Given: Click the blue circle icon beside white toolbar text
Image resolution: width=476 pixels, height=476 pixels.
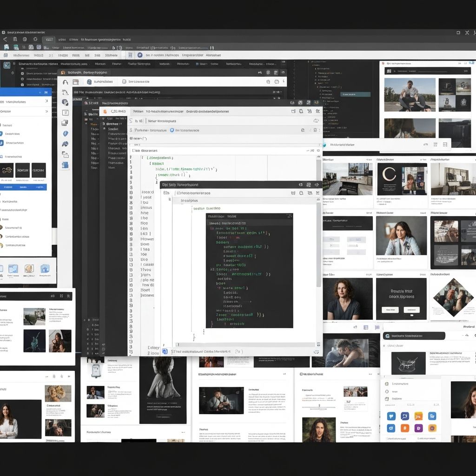Looking at the screenshot, I should [172, 131].
